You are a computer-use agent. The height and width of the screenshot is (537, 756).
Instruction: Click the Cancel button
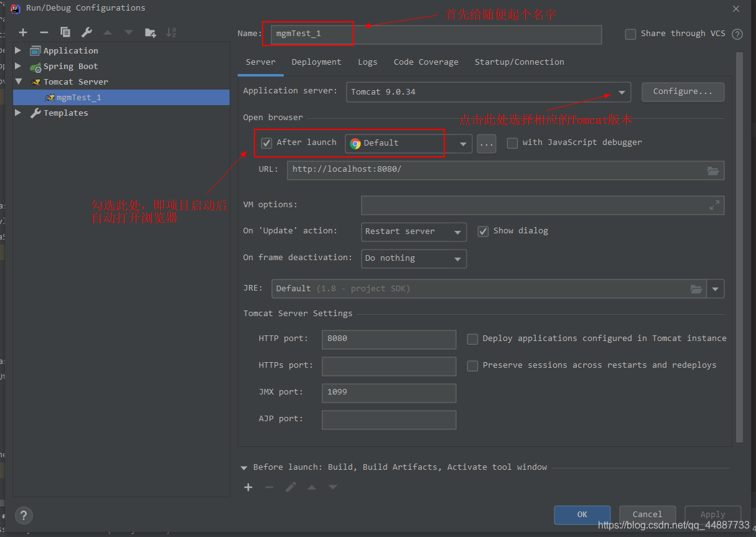coord(647,515)
